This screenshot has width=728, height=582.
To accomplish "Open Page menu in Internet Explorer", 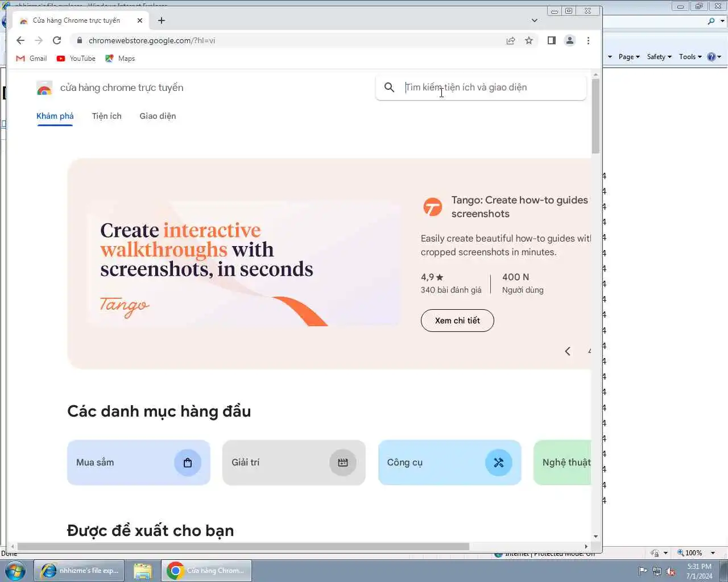I will pos(629,57).
